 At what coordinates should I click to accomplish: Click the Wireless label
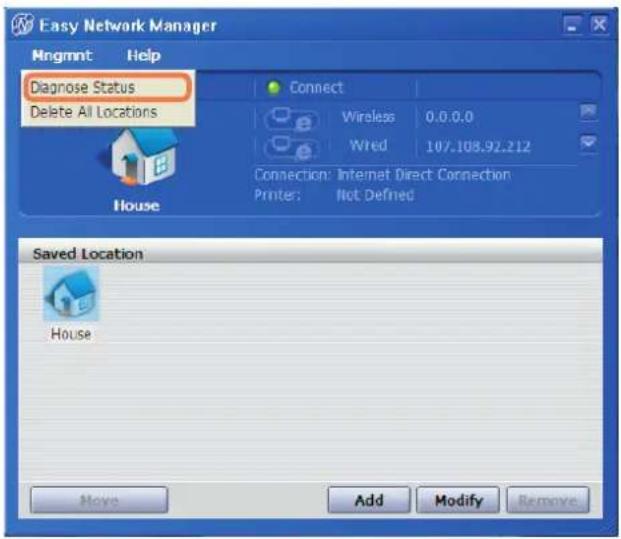[368, 117]
